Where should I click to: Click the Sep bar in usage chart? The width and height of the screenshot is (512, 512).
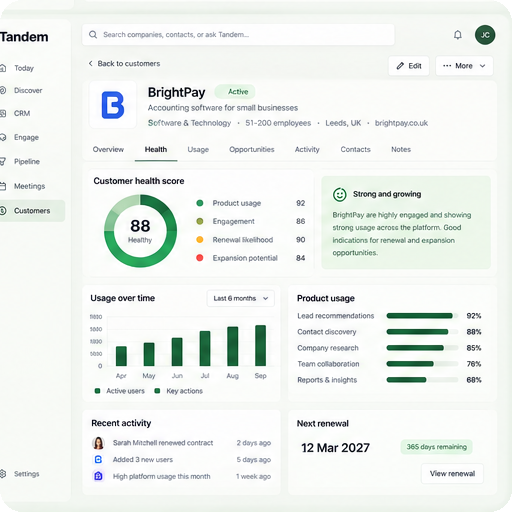click(x=260, y=345)
